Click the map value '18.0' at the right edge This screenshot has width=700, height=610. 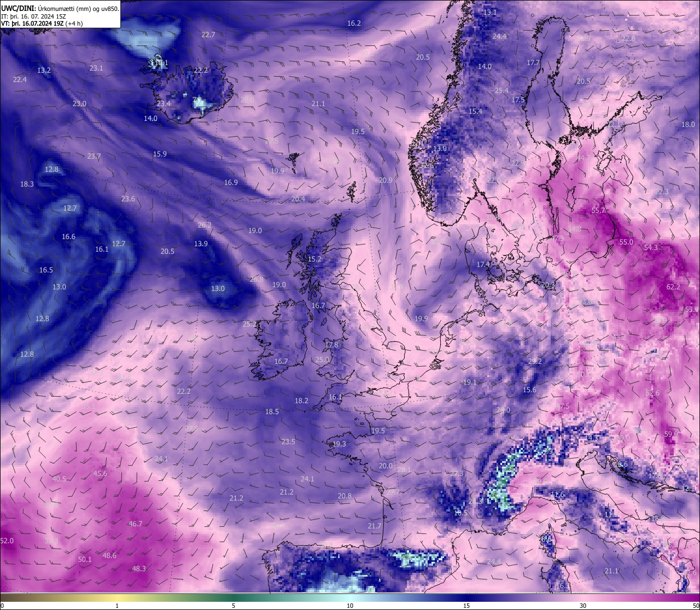tap(688, 124)
